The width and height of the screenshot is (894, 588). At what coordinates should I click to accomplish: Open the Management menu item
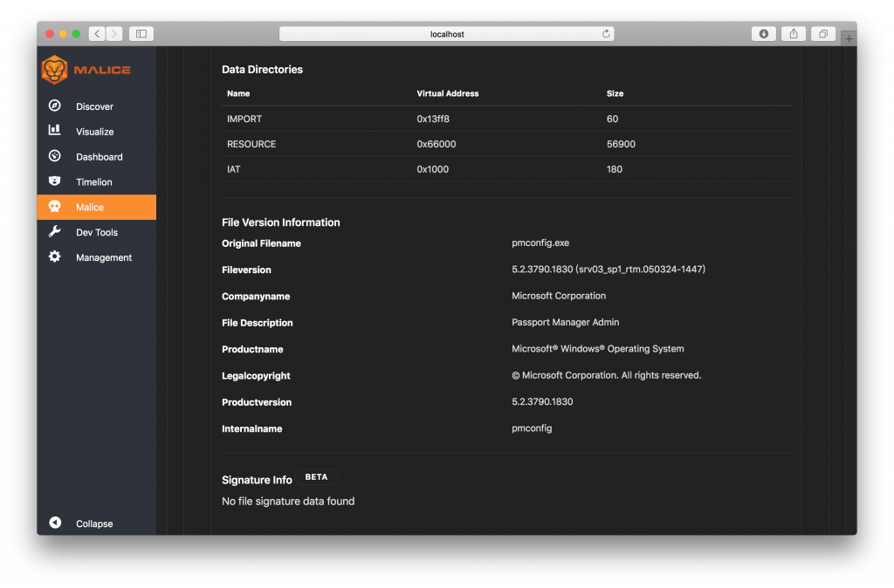click(104, 257)
